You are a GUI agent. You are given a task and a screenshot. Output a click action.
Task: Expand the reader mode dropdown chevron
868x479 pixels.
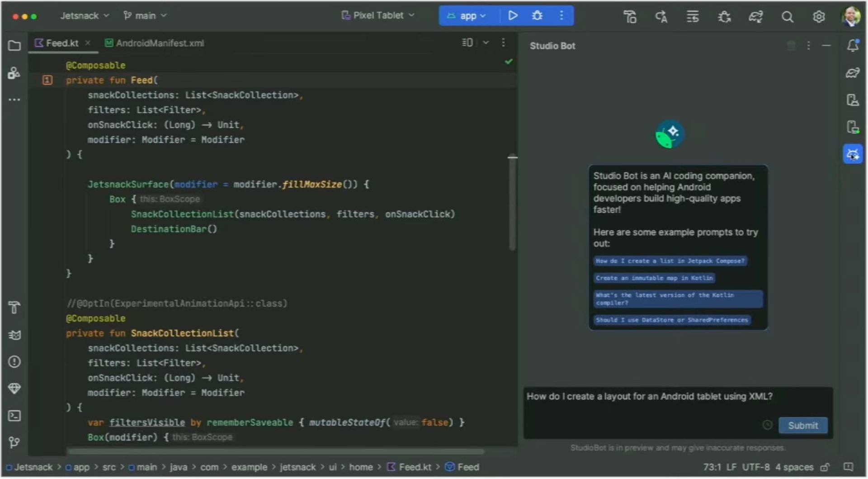pos(486,43)
